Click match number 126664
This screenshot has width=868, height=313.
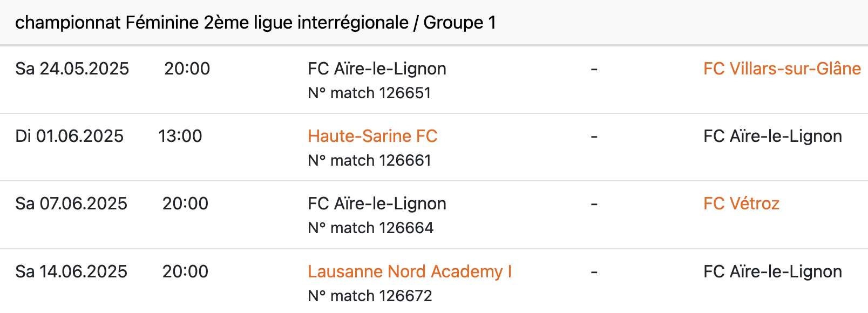pos(370,228)
